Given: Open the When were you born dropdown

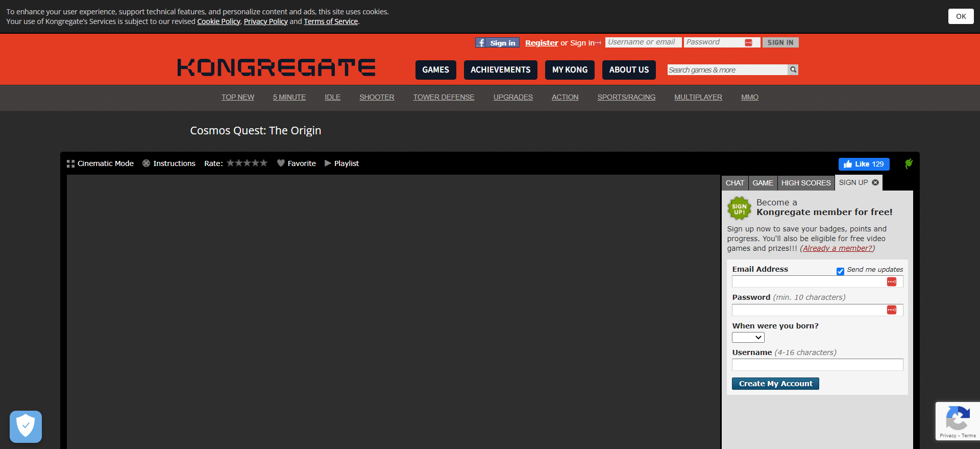Looking at the screenshot, I should click(748, 338).
